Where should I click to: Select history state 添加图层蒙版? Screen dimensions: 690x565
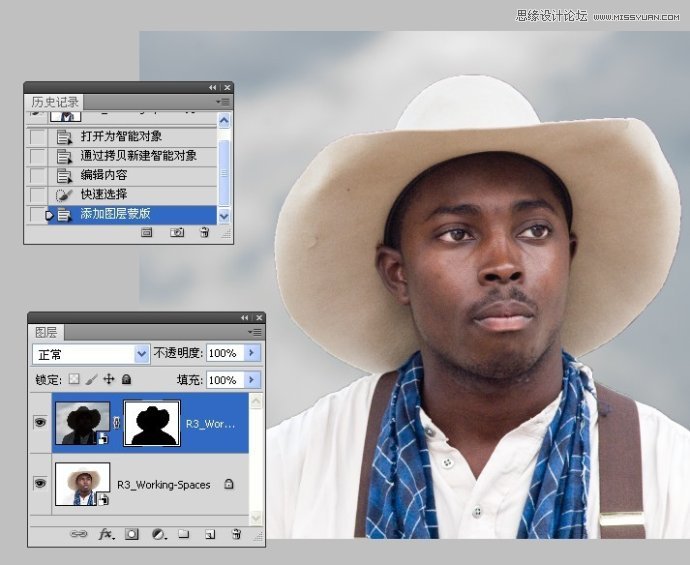132,214
